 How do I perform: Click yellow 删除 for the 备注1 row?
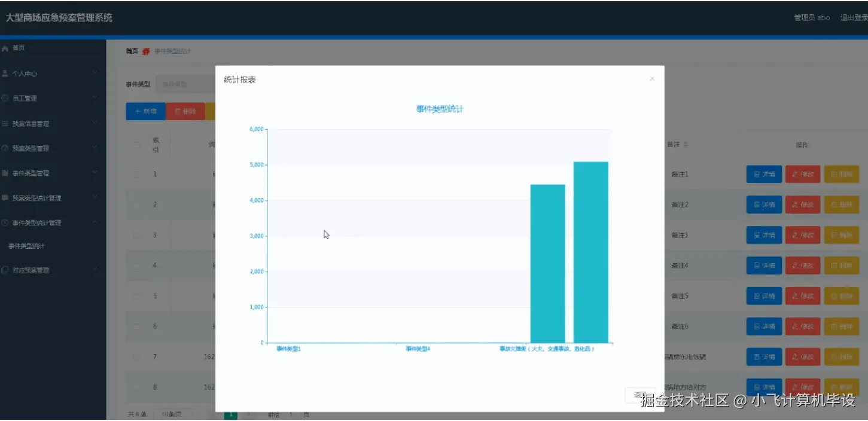(842, 174)
